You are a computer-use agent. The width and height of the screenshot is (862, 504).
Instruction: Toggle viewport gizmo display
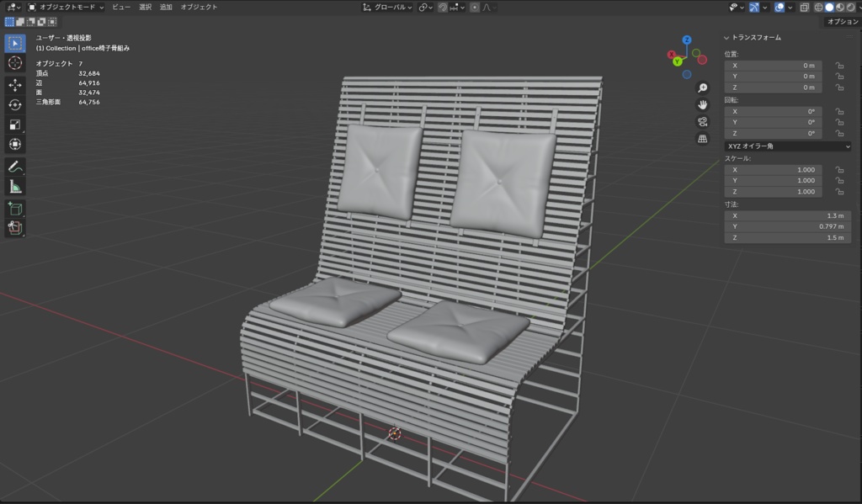point(754,8)
